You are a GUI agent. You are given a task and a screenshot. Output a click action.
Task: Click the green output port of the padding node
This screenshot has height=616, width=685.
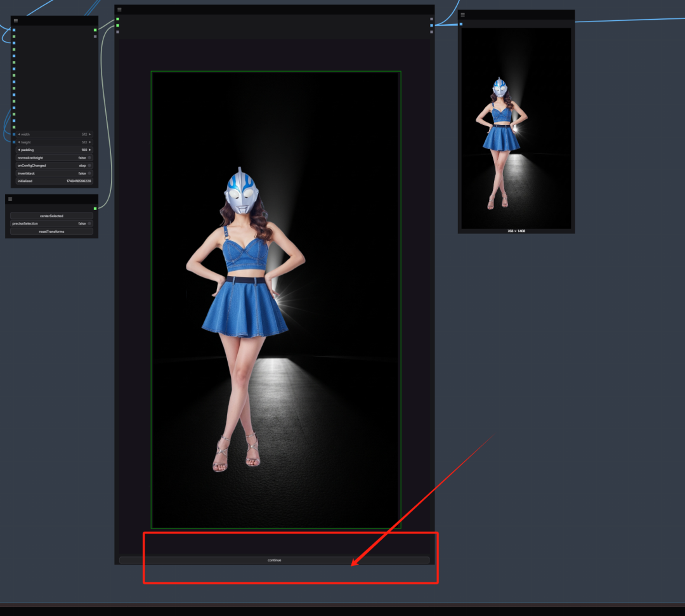tap(95, 30)
